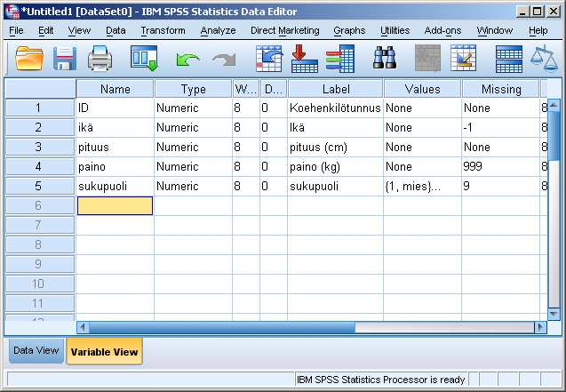Print using the printer toolbar icon
The width and height of the screenshot is (566, 392).
pos(100,58)
